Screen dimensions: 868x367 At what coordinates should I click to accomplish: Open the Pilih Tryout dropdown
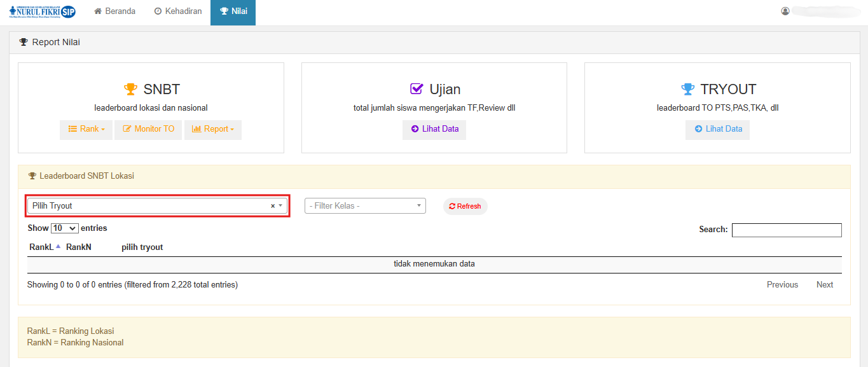click(x=153, y=206)
